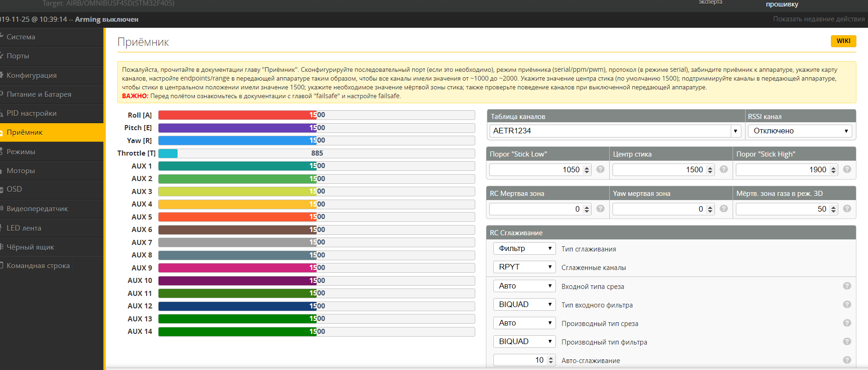Click Показать недавние действия link
This screenshot has height=370, width=868.
click(x=818, y=19)
